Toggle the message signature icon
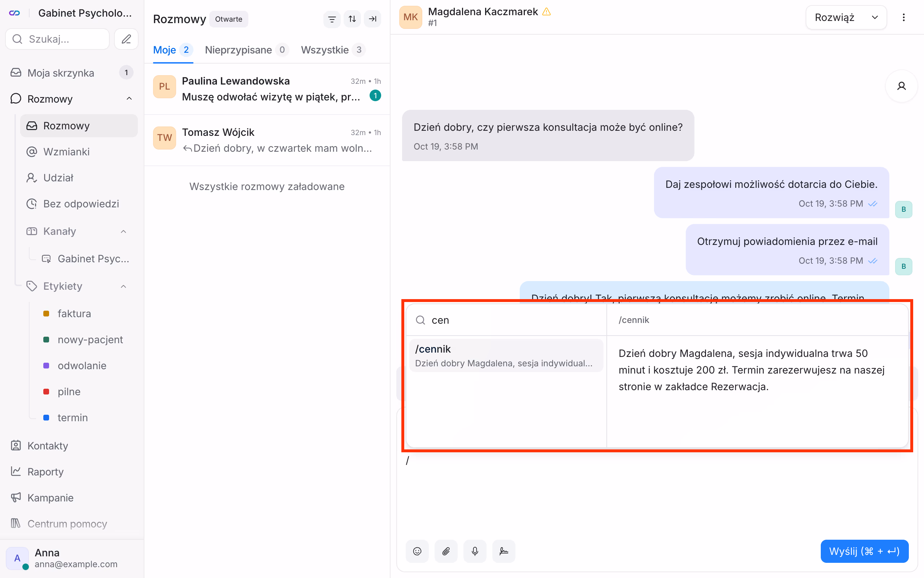 [x=504, y=551]
